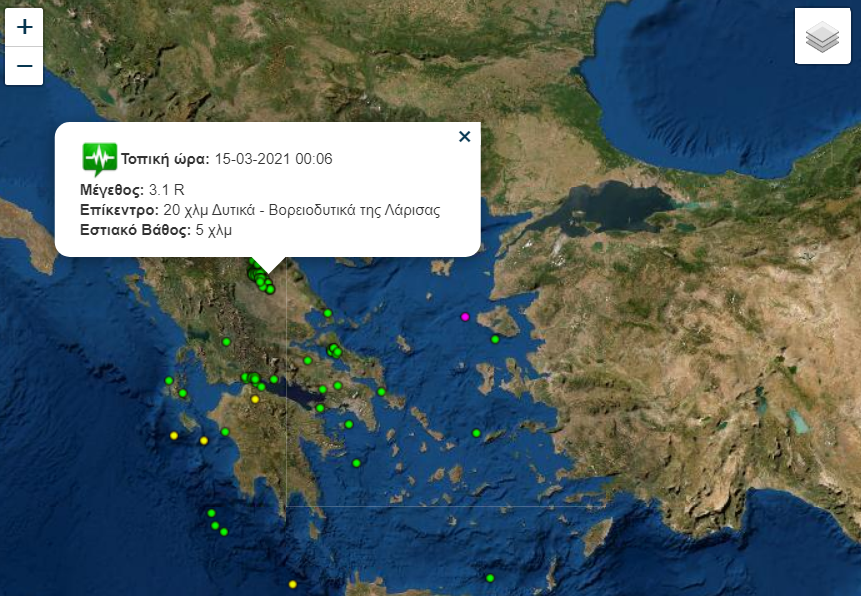The image size is (861, 596).
Task: Click the eastern yellow marker west of Peloponnese
Action: (204, 441)
